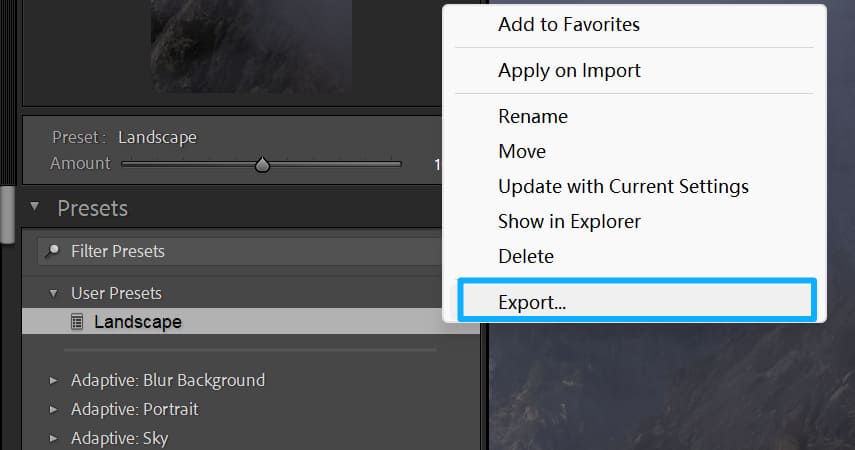Choose Add to Favorites in context menu
The height and width of the screenshot is (450, 855).
tap(569, 25)
